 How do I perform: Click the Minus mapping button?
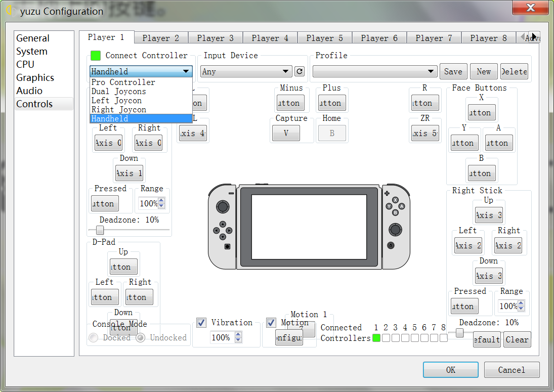(x=290, y=103)
